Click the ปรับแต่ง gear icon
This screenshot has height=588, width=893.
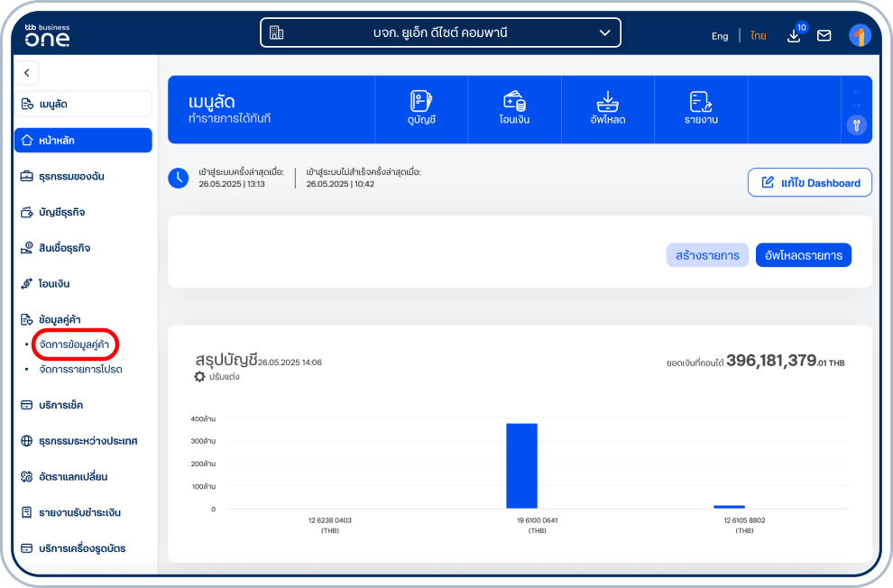(x=200, y=377)
